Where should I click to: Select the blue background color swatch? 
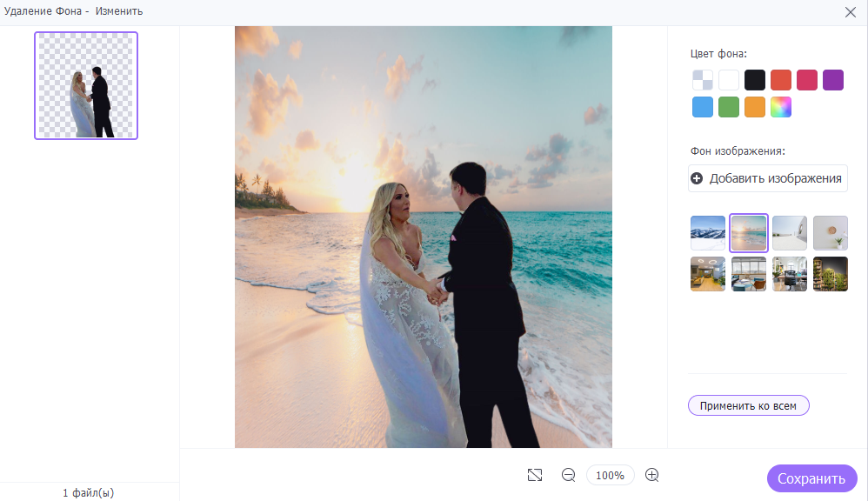[703, 107]
